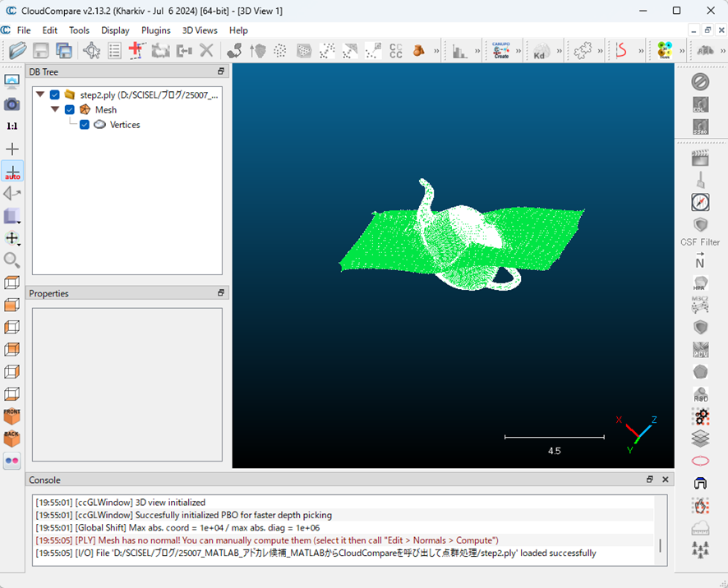The image size is (728, 588).
Task: Click the CANUPO Create plugin icon
Action: (501, 50)
